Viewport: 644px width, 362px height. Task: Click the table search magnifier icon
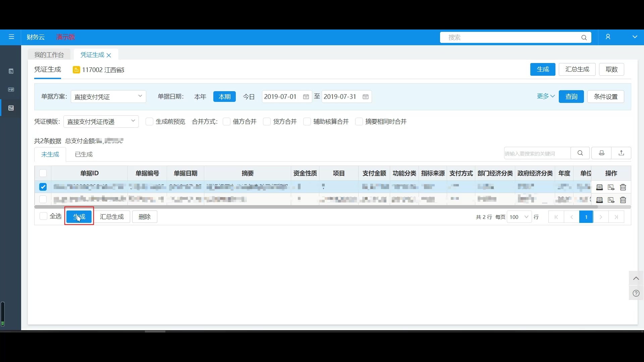(x=580, y=153)
